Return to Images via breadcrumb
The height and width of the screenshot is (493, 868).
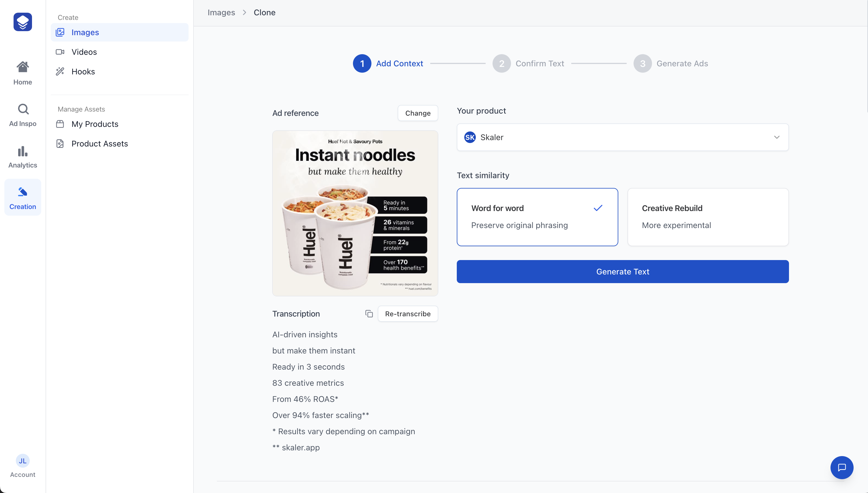pos(221,12)
